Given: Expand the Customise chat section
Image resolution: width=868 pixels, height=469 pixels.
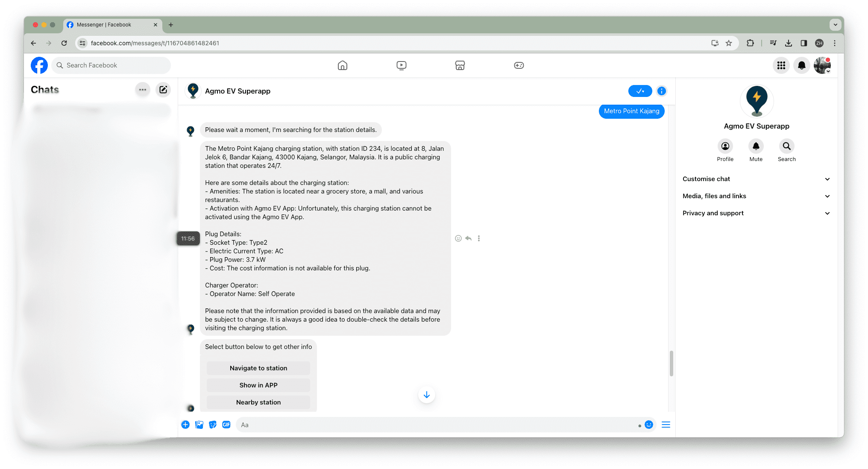Looking at the screenshot, I should point(756,179).
